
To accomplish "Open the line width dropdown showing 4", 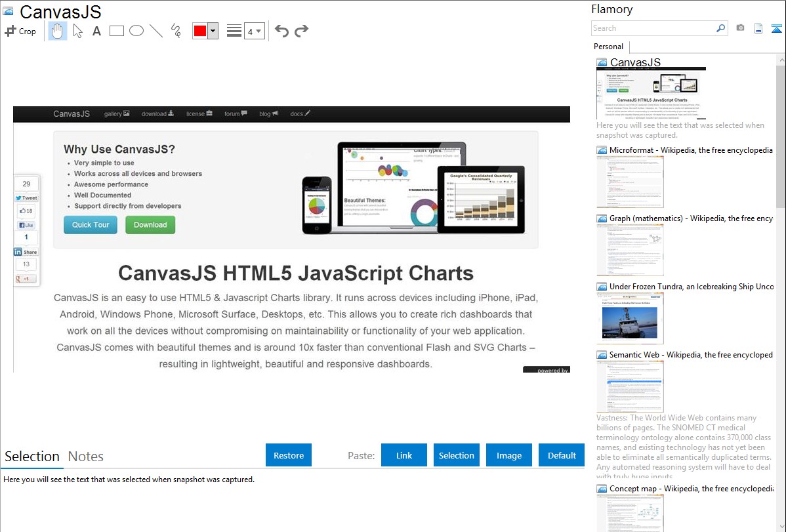I will point(255,31).
